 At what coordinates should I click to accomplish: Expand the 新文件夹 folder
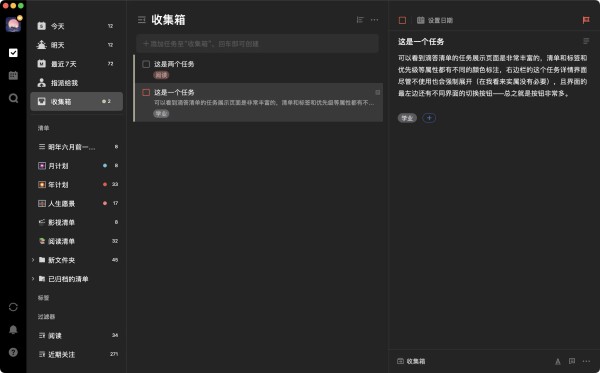pyautogui.click(x=33, y=260)
